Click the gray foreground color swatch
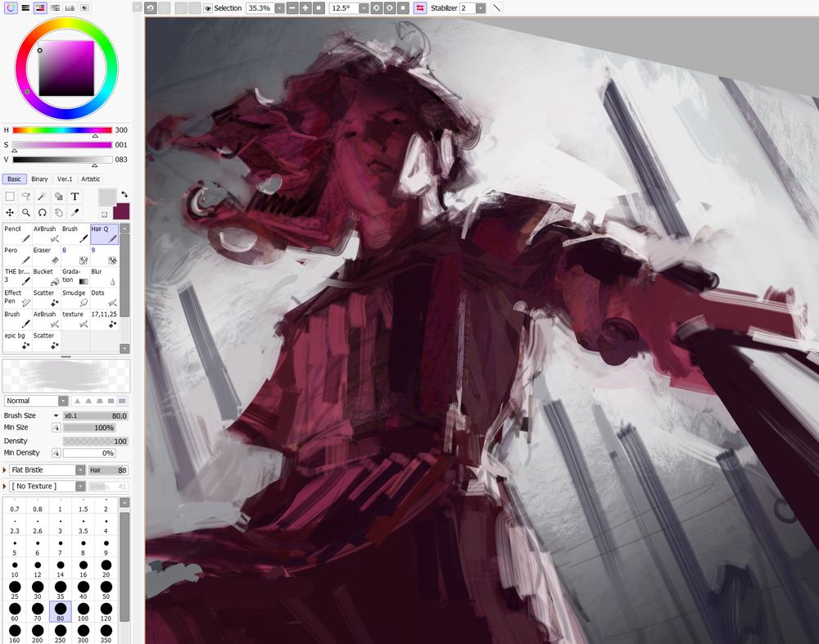819x644 pixels. (x=107, y=197)
